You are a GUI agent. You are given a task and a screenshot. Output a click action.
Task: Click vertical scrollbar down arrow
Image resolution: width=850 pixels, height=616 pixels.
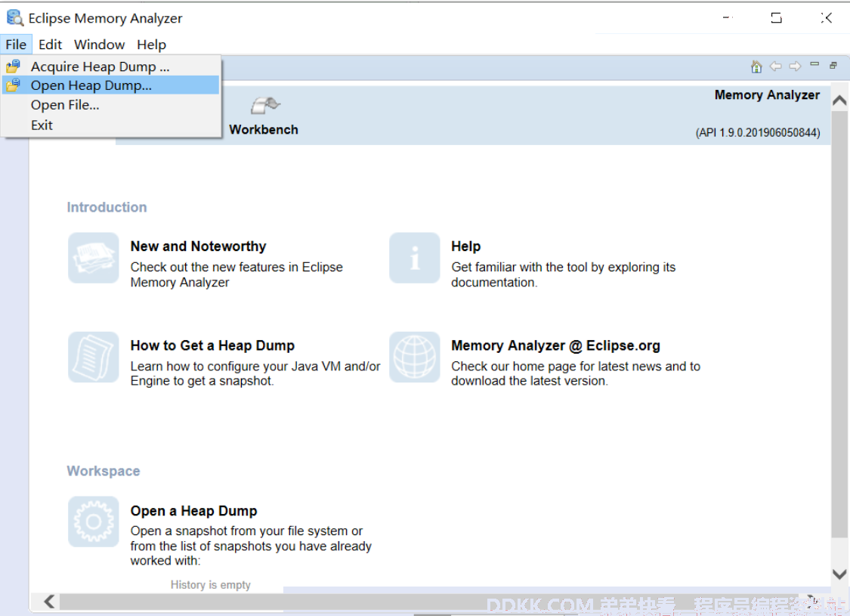point(839,574)
